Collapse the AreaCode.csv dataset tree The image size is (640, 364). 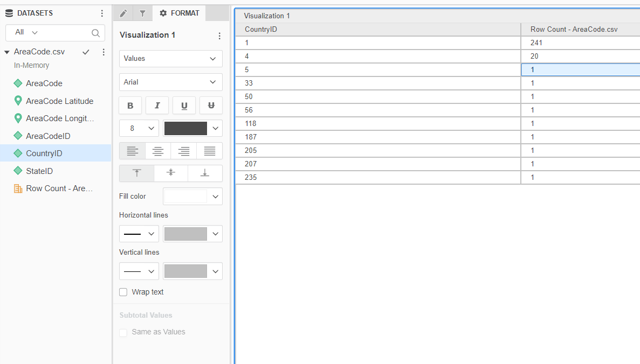[x=6, y=51]
